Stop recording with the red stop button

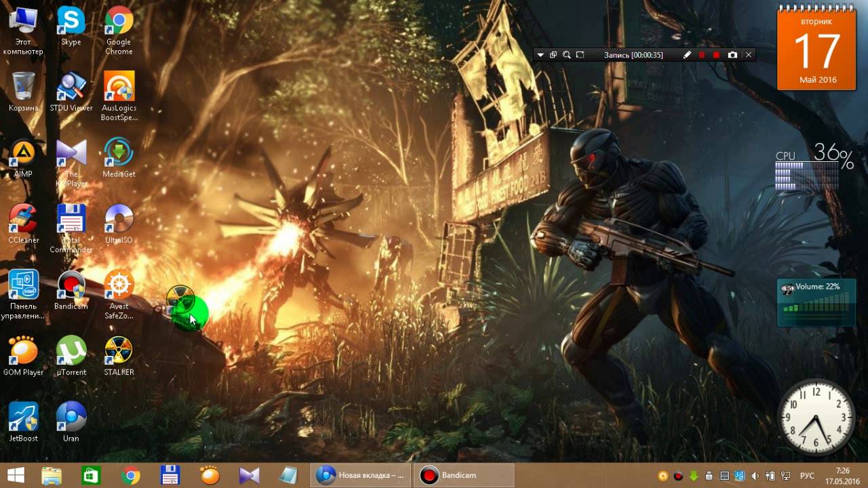(x=716, y=55)
